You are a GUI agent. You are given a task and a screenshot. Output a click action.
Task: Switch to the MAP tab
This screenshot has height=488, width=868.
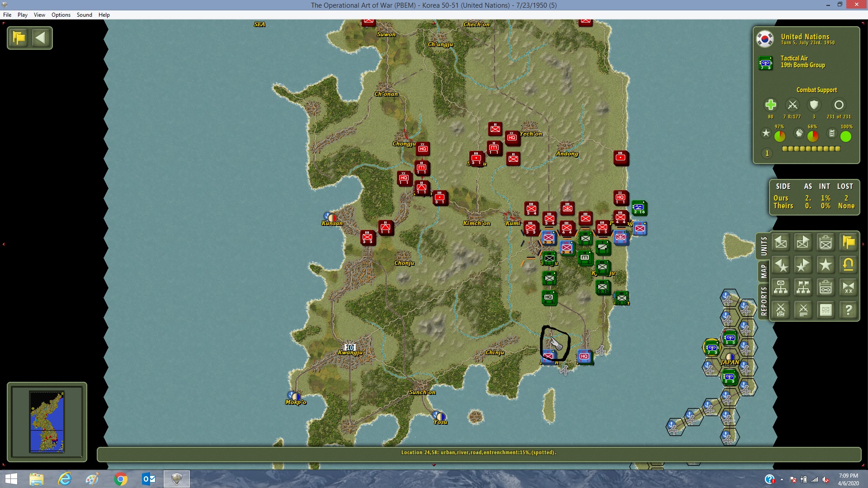click(764, 271)
